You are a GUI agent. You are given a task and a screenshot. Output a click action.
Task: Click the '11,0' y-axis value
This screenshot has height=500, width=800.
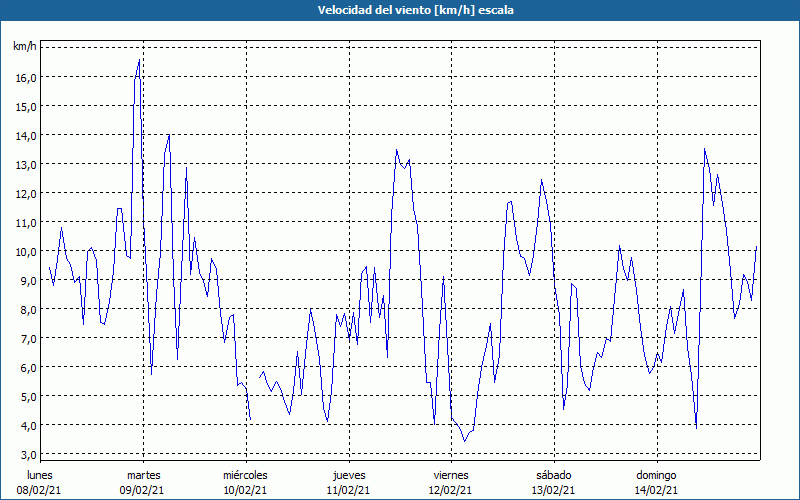26,222
